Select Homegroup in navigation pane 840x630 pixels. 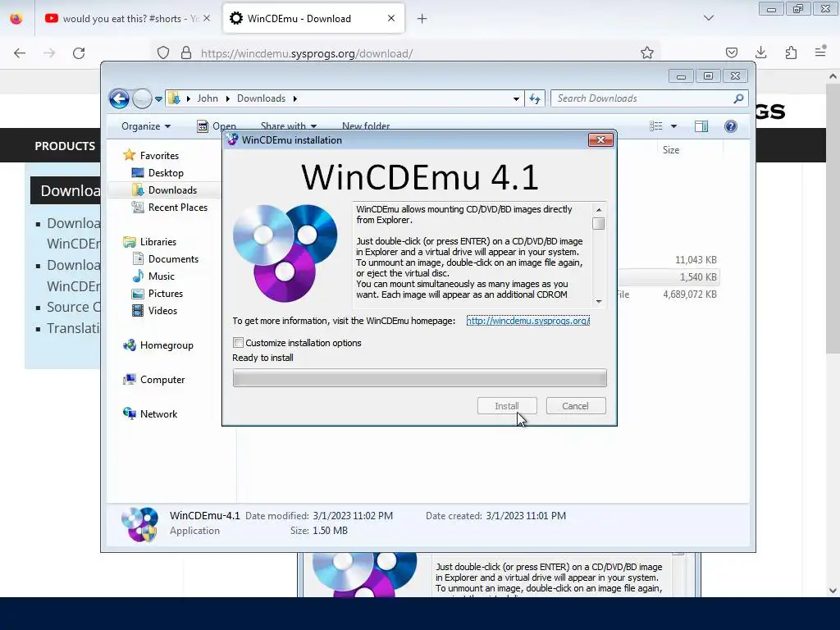[x=167, y=345]
